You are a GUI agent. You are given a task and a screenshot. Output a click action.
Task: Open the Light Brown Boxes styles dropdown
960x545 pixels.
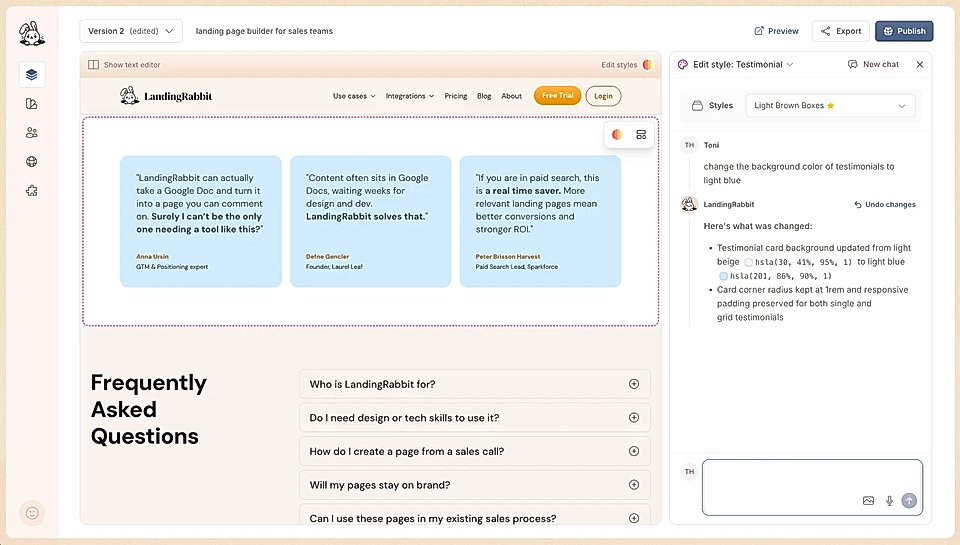(830, 105)
